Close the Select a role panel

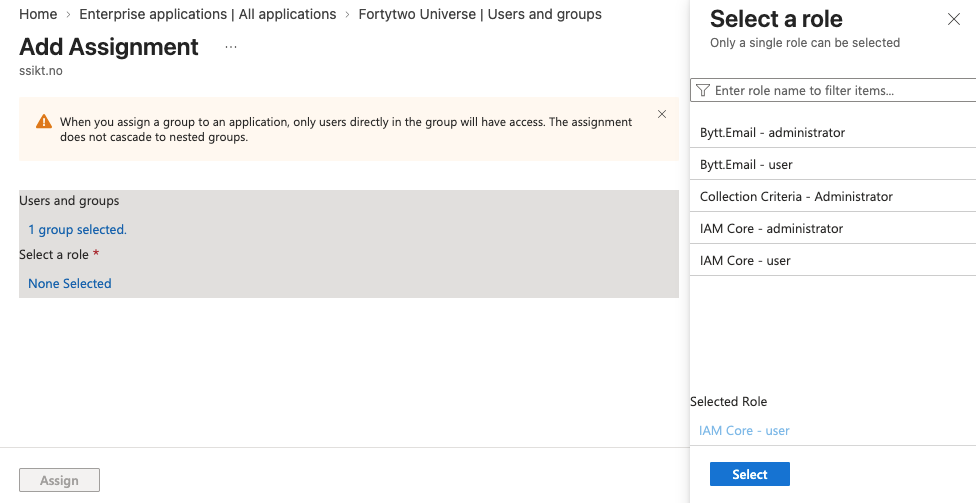(954, 19)
